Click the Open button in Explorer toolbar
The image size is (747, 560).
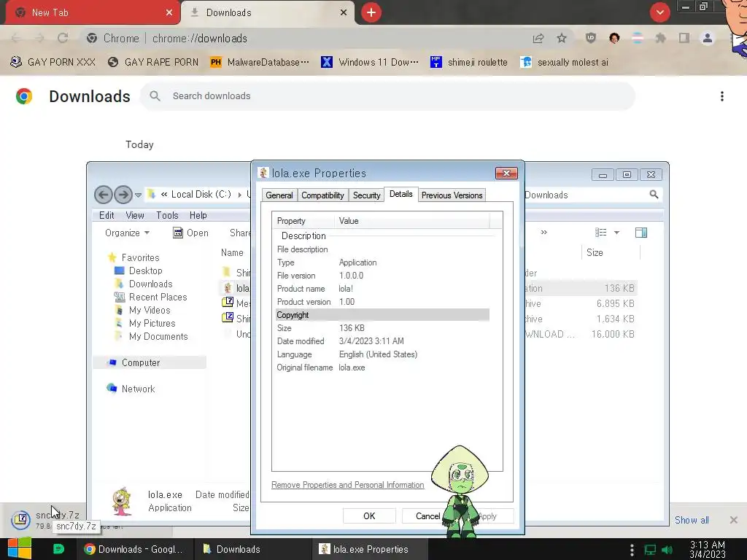coord(190,233)
